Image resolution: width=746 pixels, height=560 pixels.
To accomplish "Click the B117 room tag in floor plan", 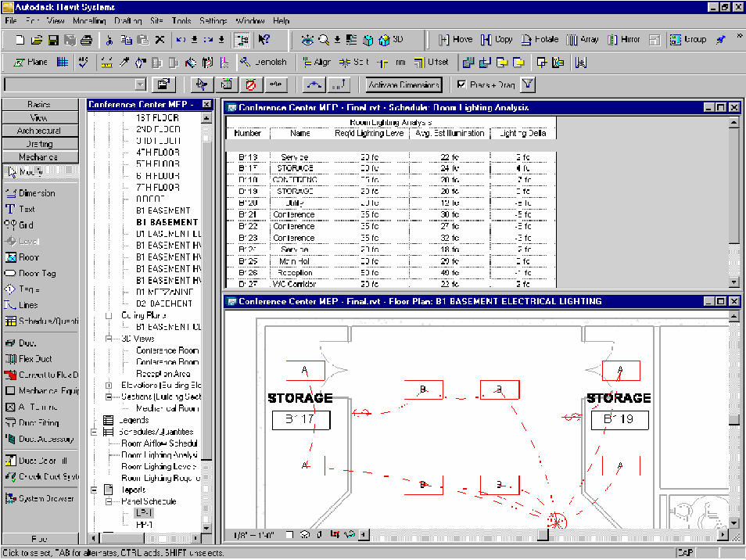I will click(301, 419).
